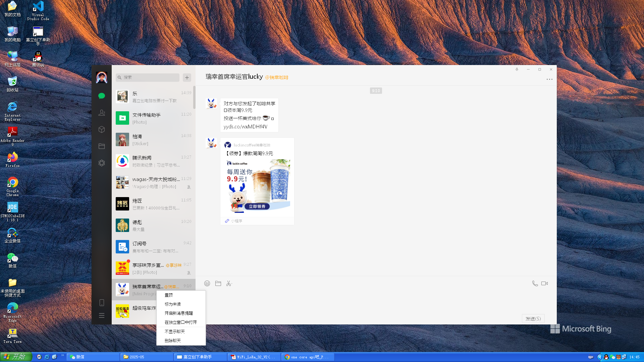Choose 在独立窗口中打开 in context menu
644x362 pixels.
tap(181, 322)
